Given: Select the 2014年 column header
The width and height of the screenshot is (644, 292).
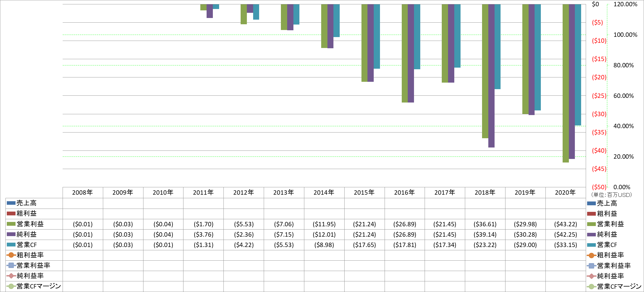Looking at the screenshot, I should [324, 192].
